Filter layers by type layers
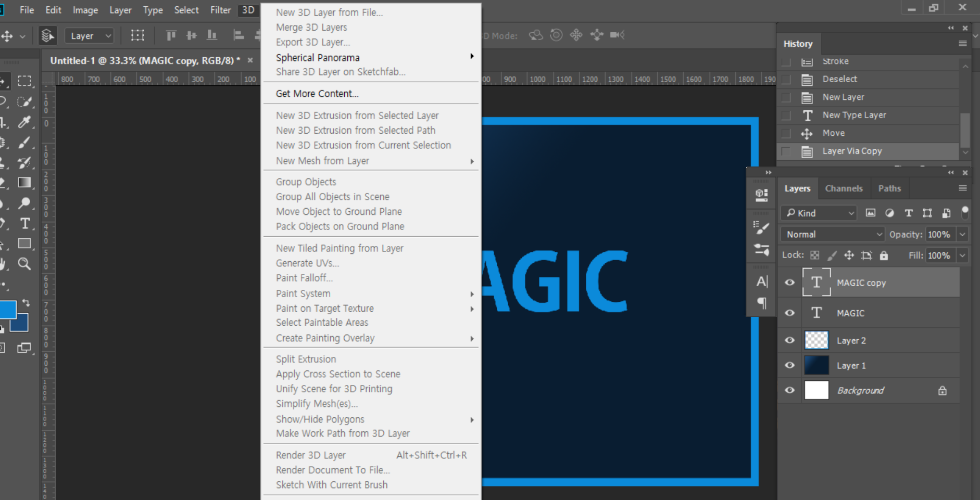 (x=909, y=213)
